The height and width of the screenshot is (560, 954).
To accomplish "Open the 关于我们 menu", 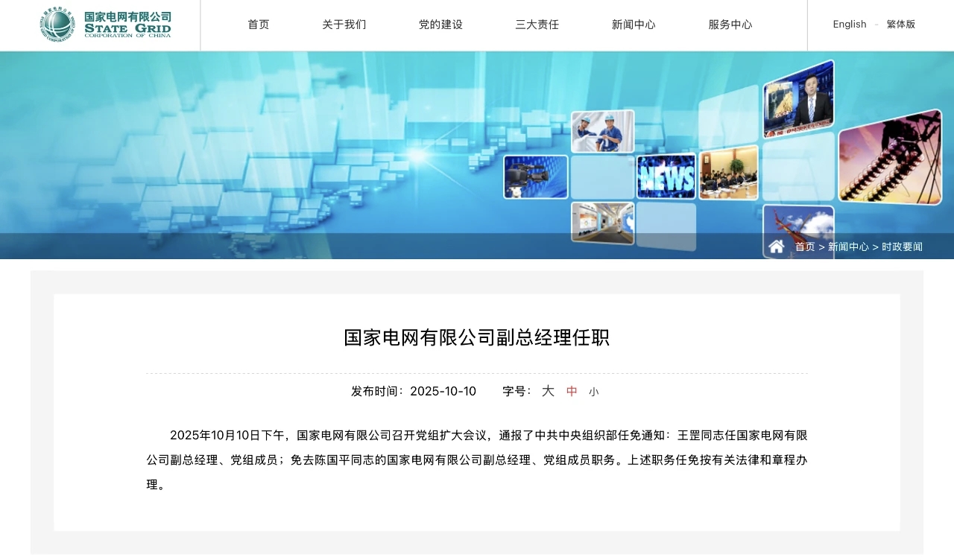I will (344, 25).
